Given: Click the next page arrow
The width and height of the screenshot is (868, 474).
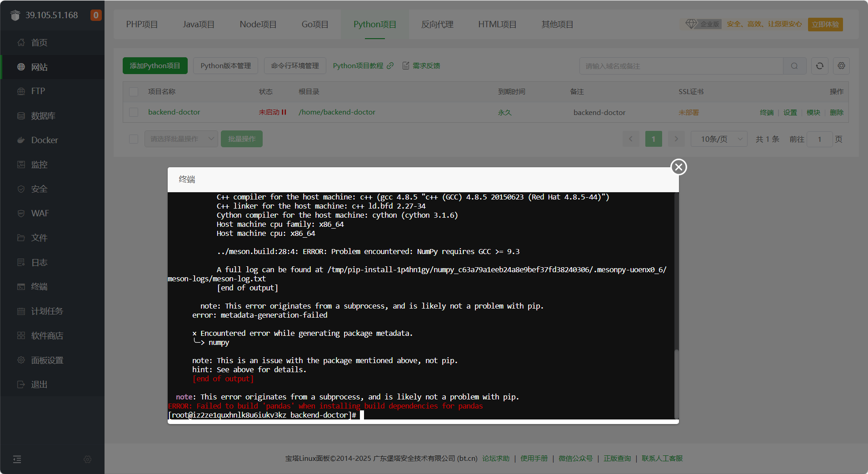Looking at the screenshot, I should [x=676, y=139].
